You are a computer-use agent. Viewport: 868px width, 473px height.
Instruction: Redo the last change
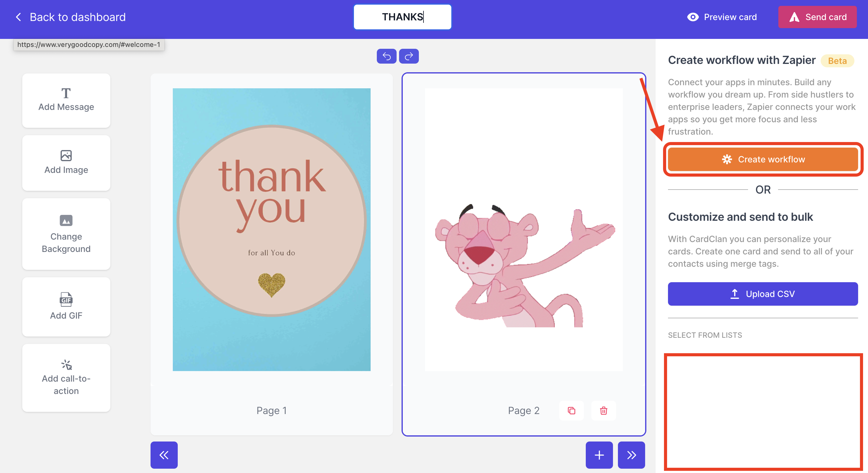click(409, 56)
